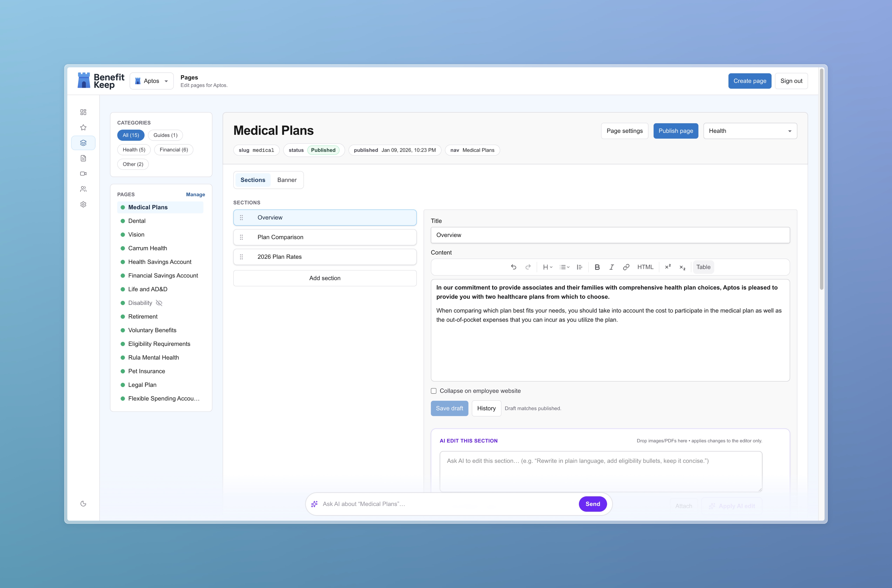
Task: Open the Aptos client dropdown
Action: point(151,81)
